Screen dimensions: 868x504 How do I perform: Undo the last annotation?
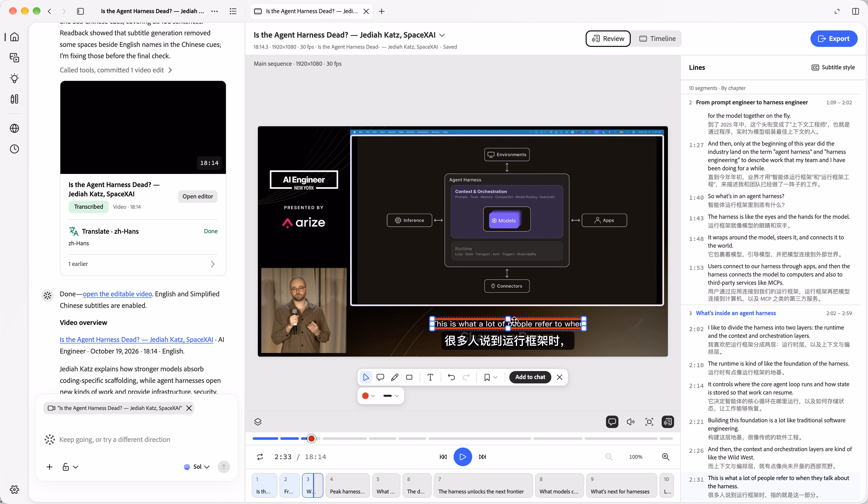pos(451,377)
